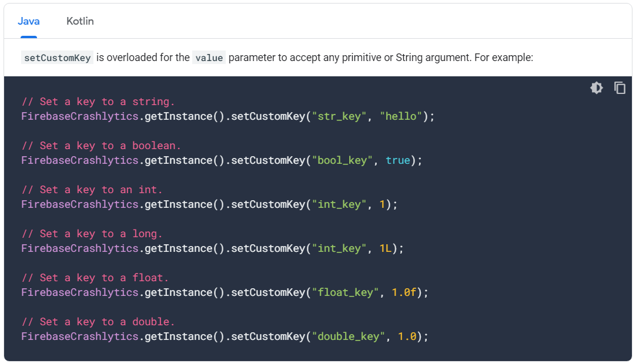Click the 1.0f float value
Viewport: 636px width, 364px height.
tap(404, 292)
